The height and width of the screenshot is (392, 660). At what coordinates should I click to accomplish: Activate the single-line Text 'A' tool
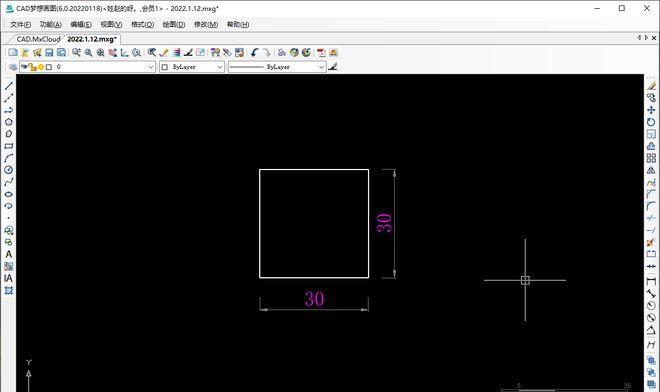point(8,254)
